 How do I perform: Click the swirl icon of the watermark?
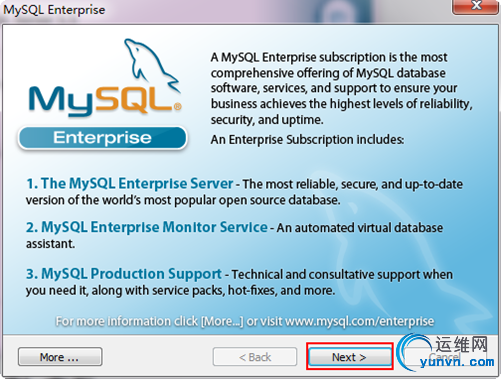click(x=415, y=352)
